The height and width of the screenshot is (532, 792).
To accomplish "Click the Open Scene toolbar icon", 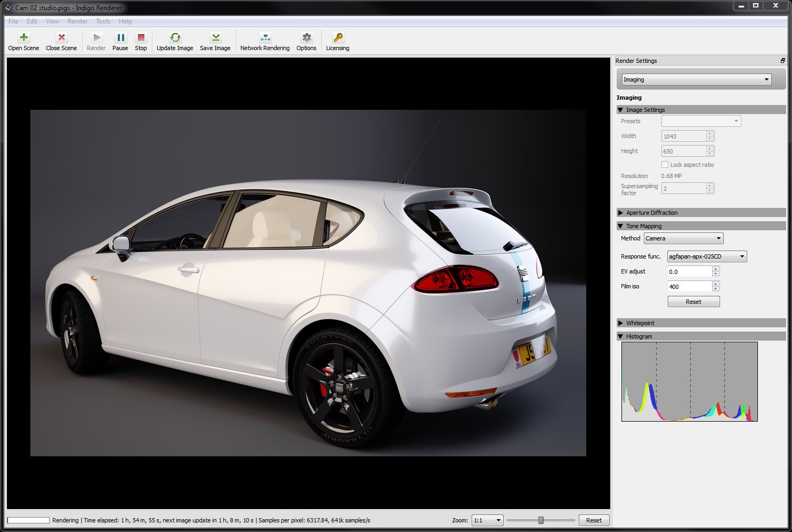I will [x=23, y=38].
